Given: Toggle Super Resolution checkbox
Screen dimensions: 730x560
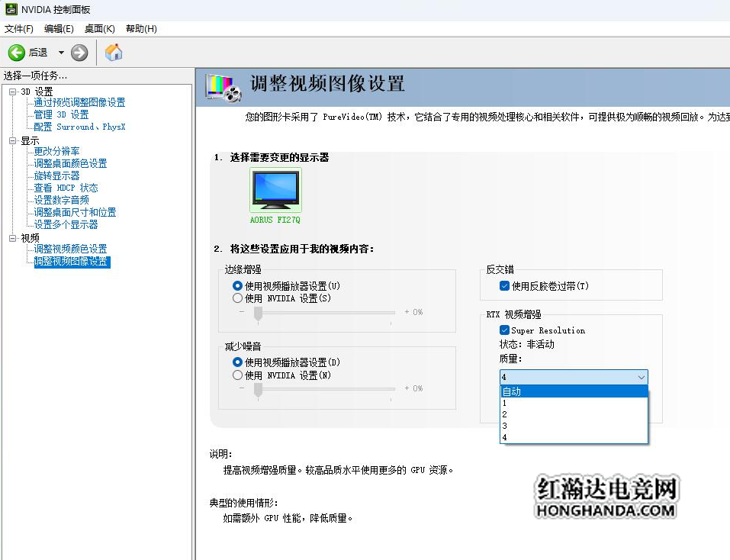Looking at the screenshot, I should 504,330.
